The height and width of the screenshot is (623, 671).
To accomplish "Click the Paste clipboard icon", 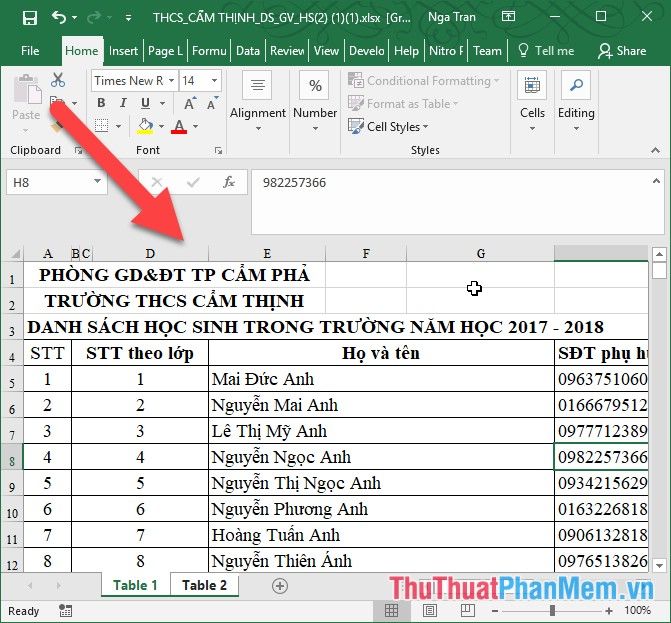I will (27, 91).
